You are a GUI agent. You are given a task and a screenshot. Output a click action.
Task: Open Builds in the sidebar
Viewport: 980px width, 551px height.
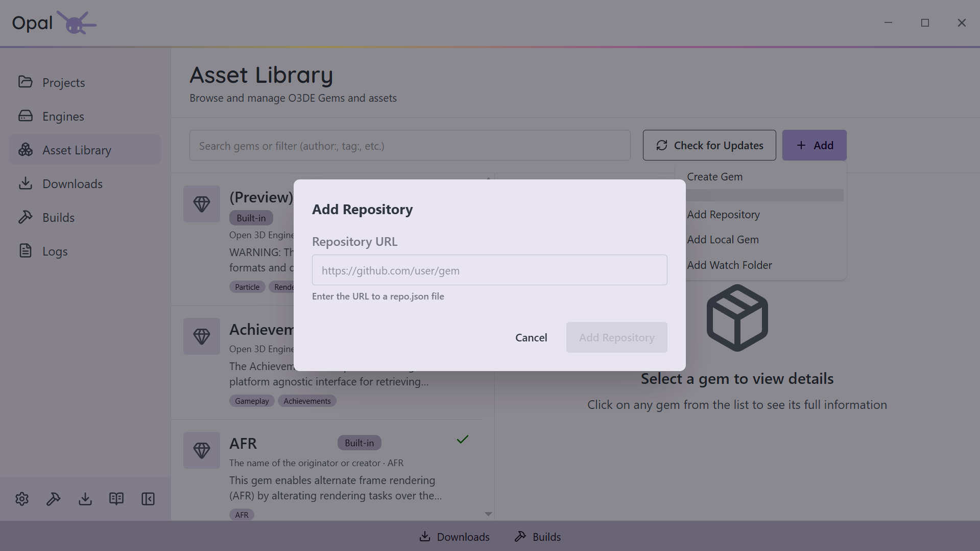[85, 217]
